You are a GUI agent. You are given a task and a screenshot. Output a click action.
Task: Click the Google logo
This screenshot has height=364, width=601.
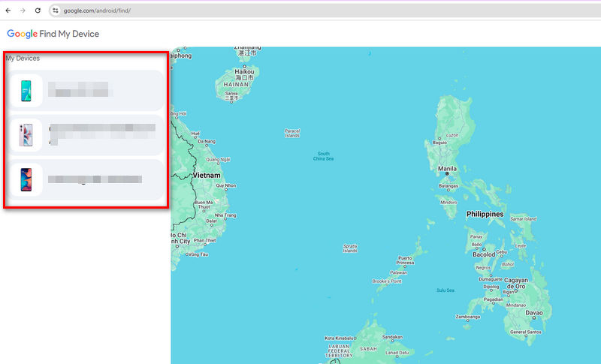pyautogui.click(x=23, y=34)
